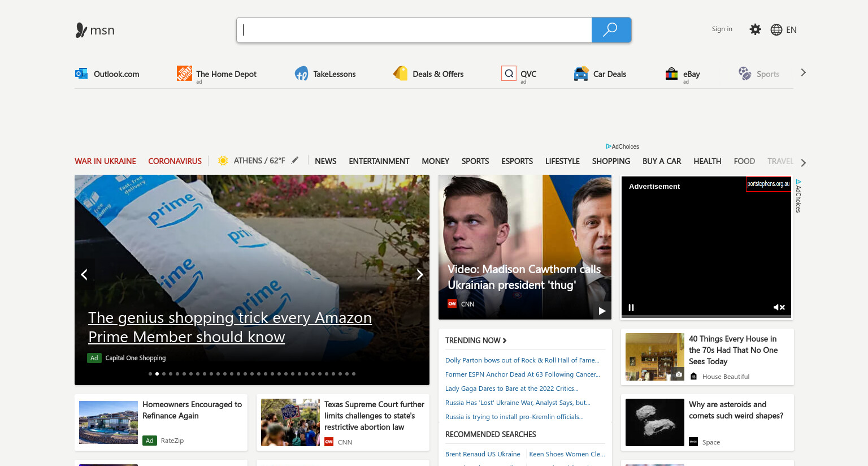This screenshot has height=466, width=868.
Task: Click the advertisement video progress bar
Action: point(706,316)
